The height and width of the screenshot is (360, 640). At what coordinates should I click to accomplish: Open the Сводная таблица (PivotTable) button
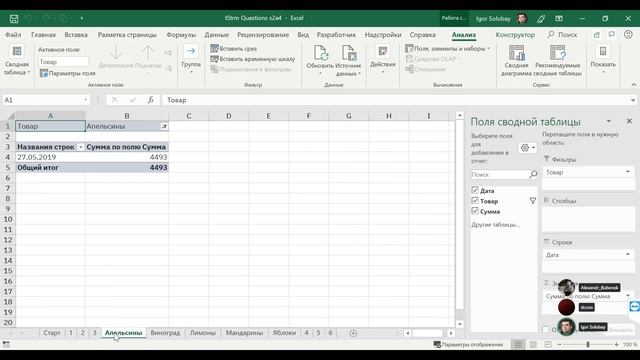tap(17, 60)
